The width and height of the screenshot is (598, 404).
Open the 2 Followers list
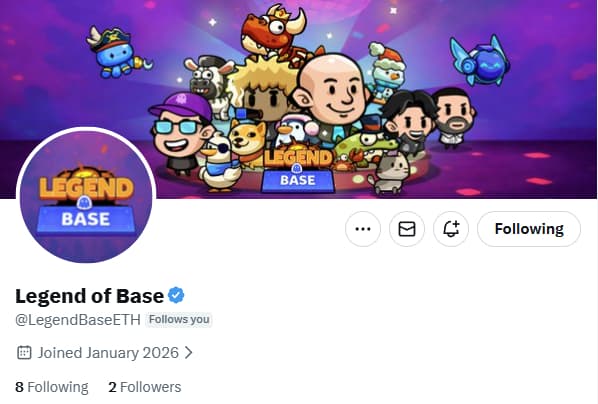[x=145, y=387]
